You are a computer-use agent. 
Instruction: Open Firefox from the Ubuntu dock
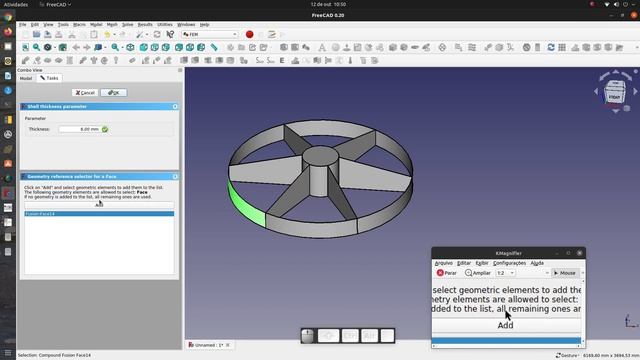click(x=8, y=31)
